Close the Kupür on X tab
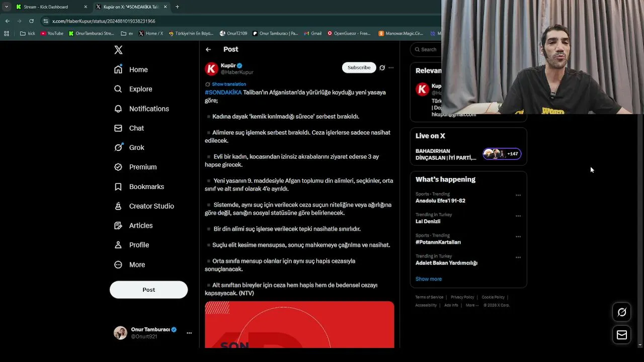The width and height of the screenshot is (644, 362). point(165,7)
